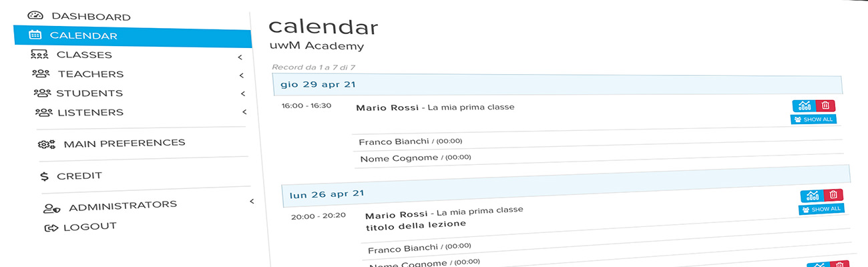868x267 pixels.
Task: Expand the Listeners submenu chevron
Action: [x=244, y=112]
